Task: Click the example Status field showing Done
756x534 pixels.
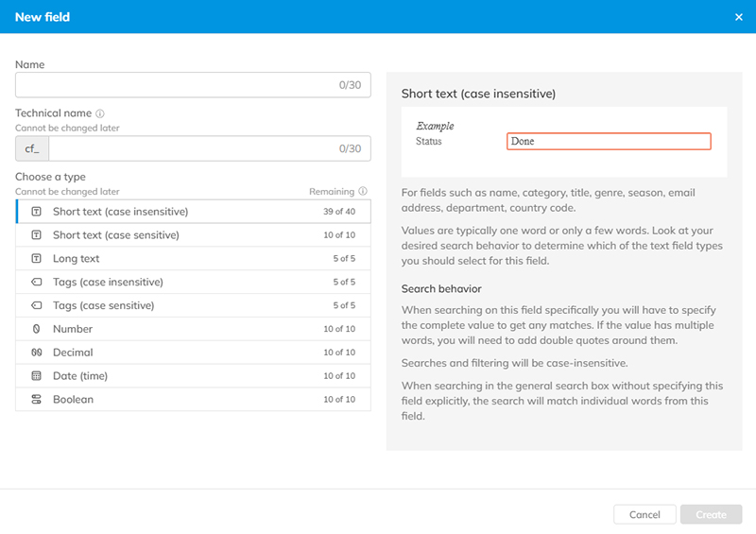Action: tap(609, 141)
